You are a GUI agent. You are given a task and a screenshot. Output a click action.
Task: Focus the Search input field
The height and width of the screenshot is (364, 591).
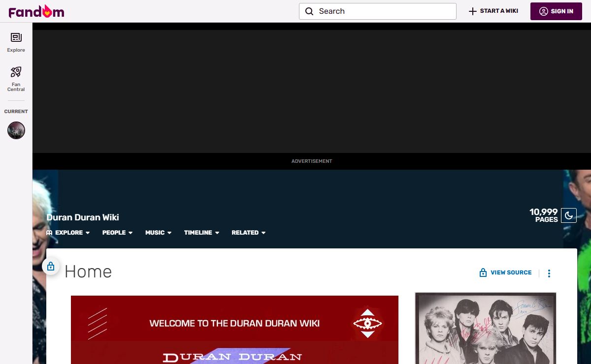378,11
